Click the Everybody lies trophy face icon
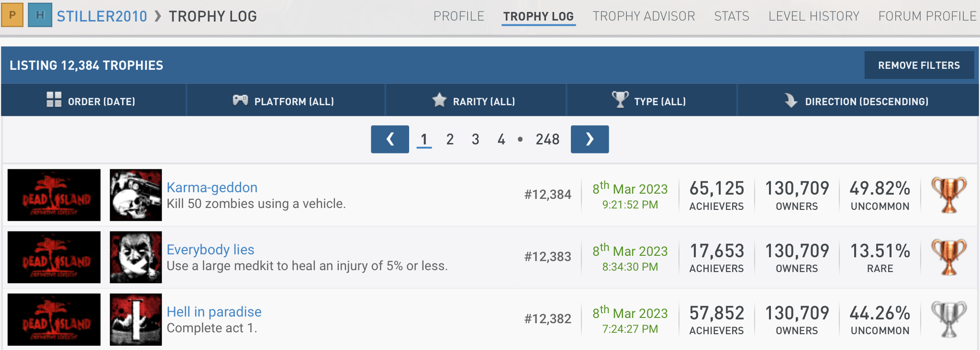 click(x=135, y=257)
